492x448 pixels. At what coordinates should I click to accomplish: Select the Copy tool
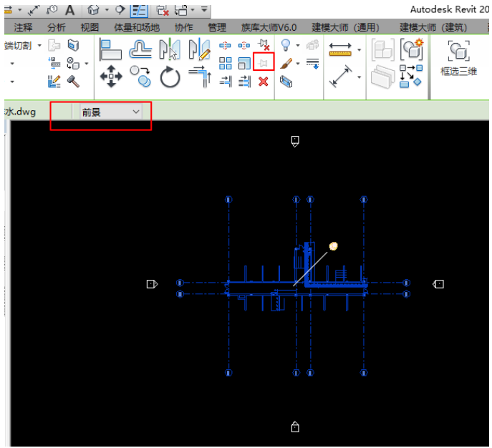[140, 76]
